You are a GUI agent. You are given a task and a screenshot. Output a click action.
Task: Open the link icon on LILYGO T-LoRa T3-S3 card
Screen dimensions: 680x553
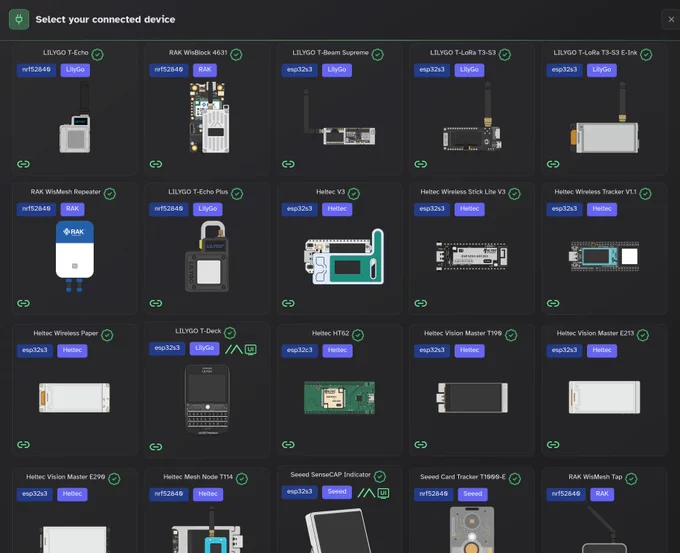[x=421, y=164]
